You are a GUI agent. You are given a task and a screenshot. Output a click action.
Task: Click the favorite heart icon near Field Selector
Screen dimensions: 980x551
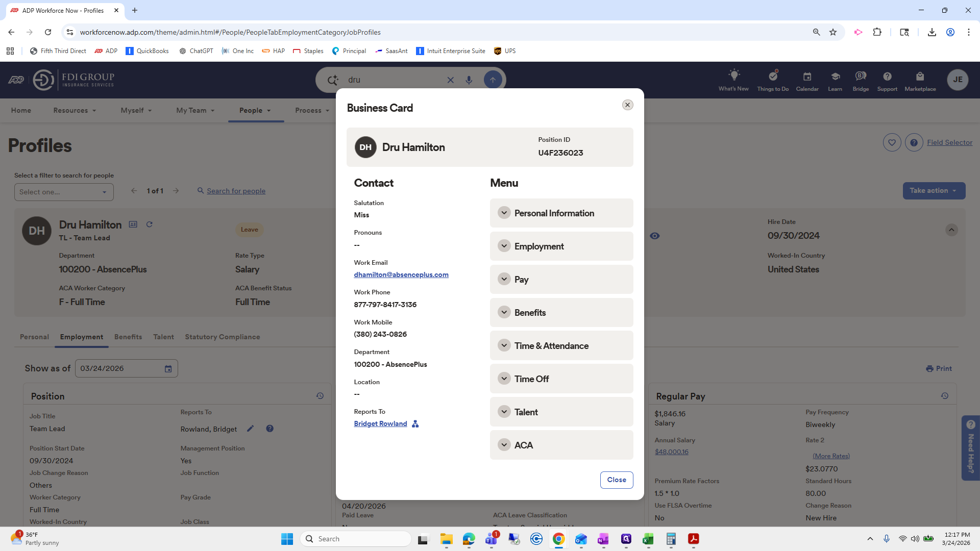coord(892,143)
